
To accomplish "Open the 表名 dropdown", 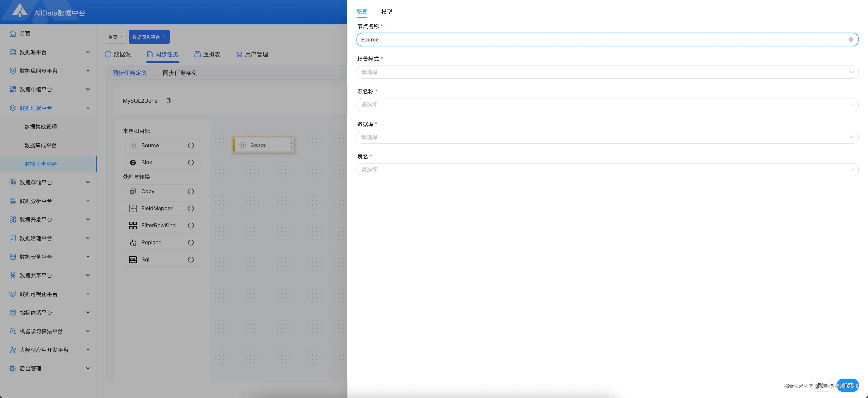I will click(x=607, y=170).
